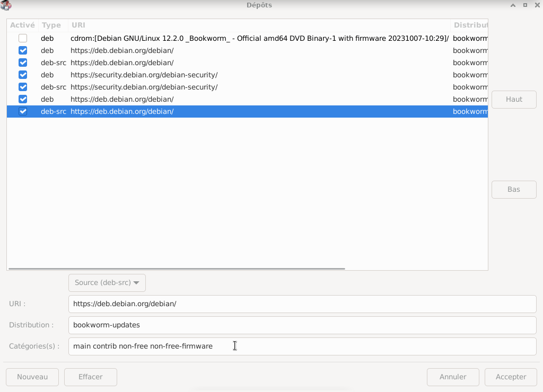Sort by the Distribution column header
This screenshot has width=543, height=392.
(469, 25)
